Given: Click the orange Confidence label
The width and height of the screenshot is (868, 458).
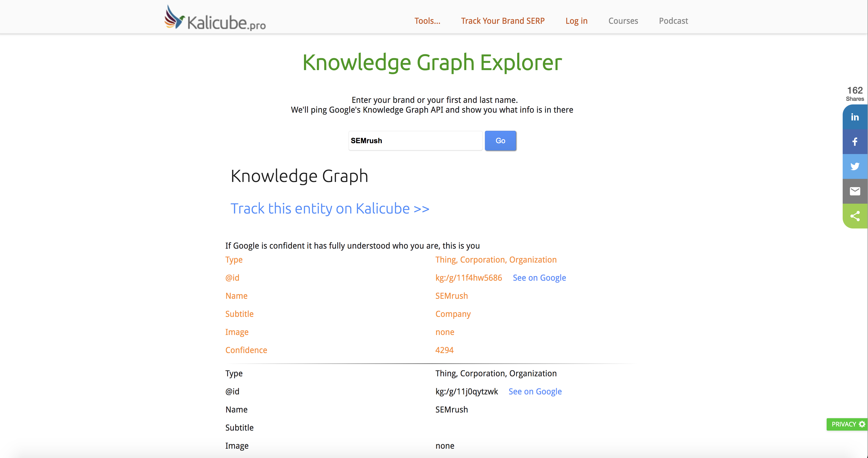Looking at the screenshot, I should 246,350.
